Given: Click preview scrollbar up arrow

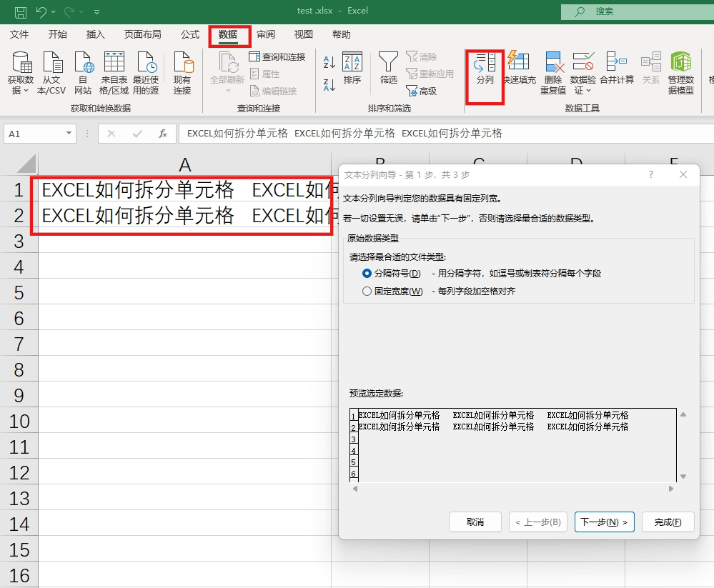Looking at the screenshot, I should (683, 414).
